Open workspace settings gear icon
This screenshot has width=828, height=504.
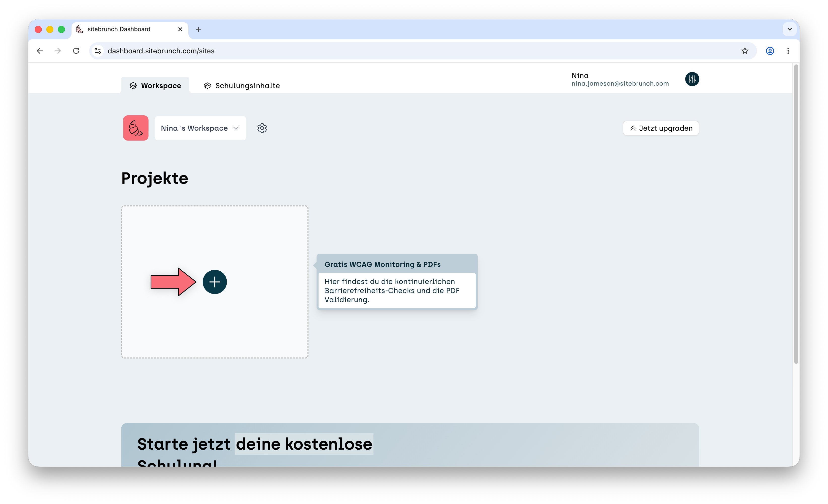262,128
